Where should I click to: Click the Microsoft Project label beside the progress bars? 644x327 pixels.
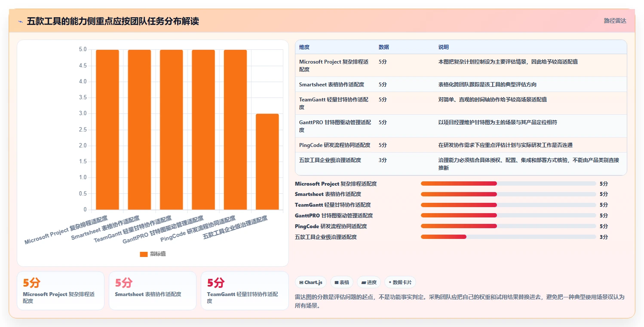[336, 183]
